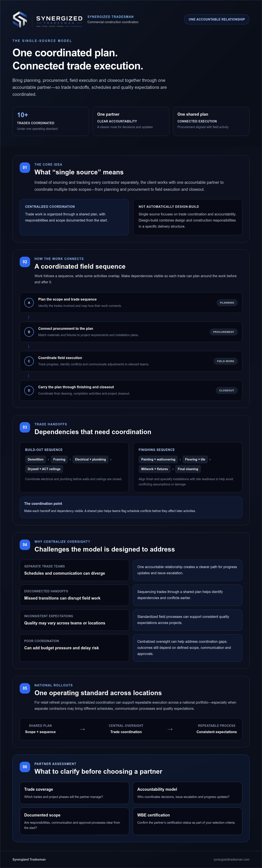Select the 02 section number badge
262x868 pixels.
coord(25,262)
